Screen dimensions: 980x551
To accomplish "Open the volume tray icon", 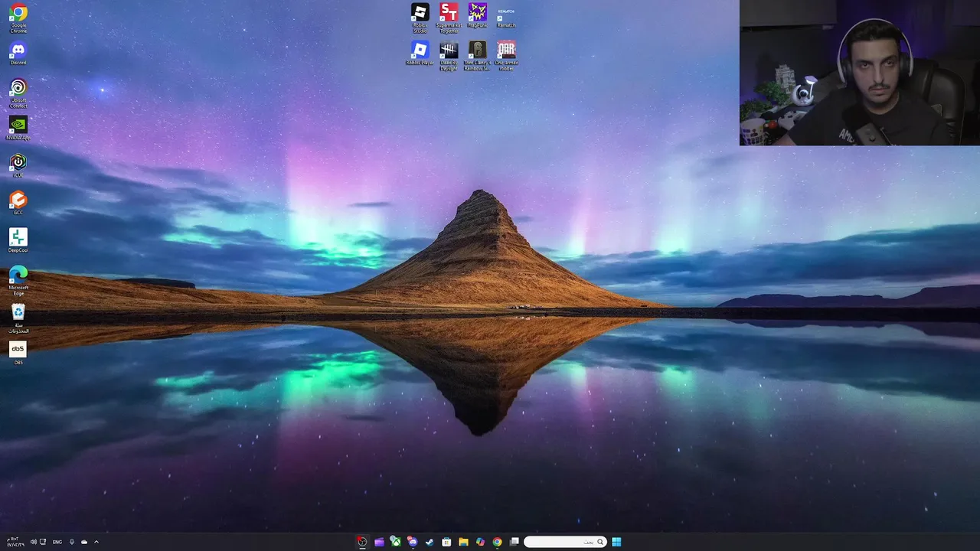I will [x=33, y=542].
